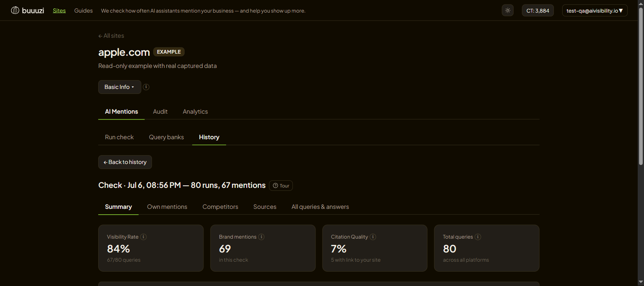The height and width of the screenshot is (286, 644).
Task: Click '5 with link to your site' text
Action: pos(356,260)
